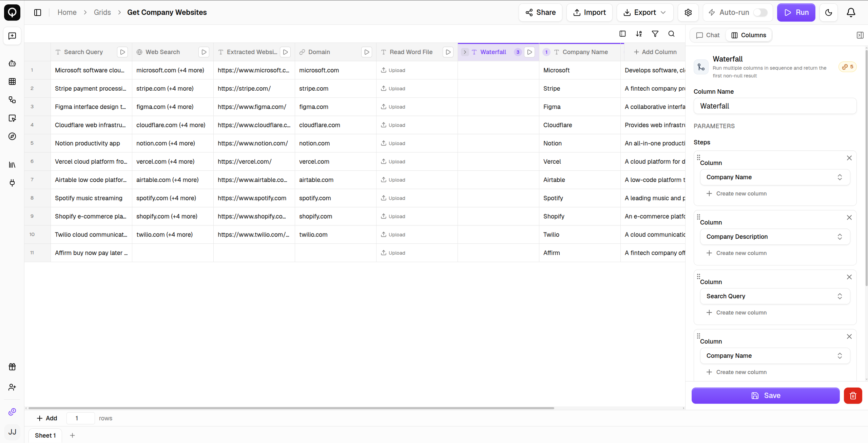Create new column under Company Description step
Viewport: 868px width, 443px height.
(x=736, y=253)
